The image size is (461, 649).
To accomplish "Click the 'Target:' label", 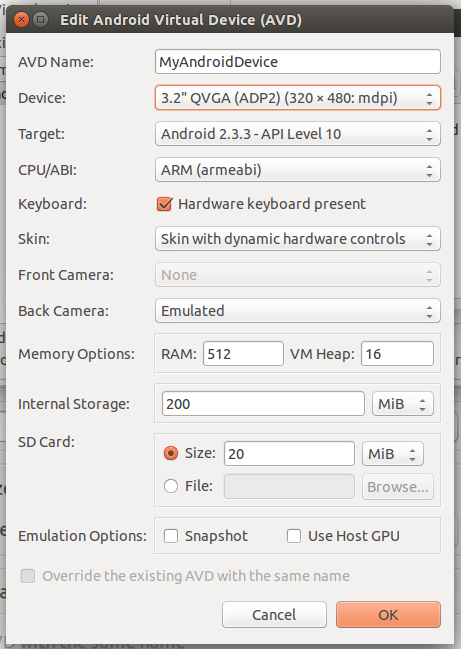I will tap(41, 134).
